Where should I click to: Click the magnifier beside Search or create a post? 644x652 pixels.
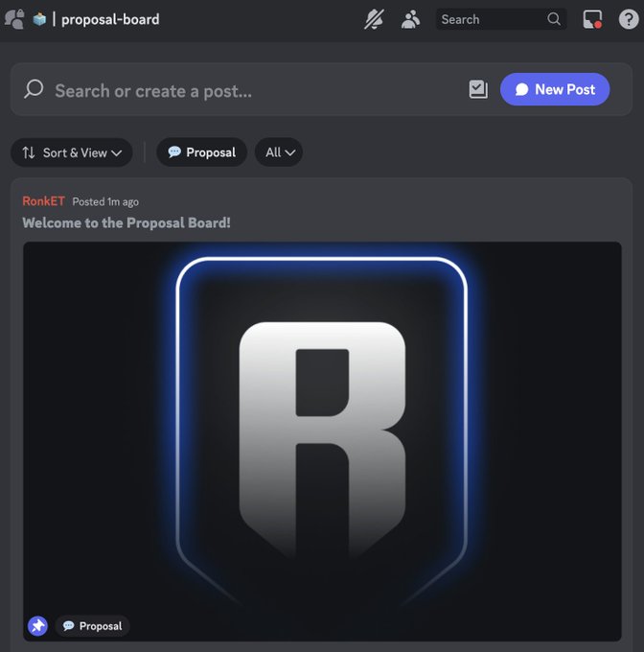click(34, 89)
